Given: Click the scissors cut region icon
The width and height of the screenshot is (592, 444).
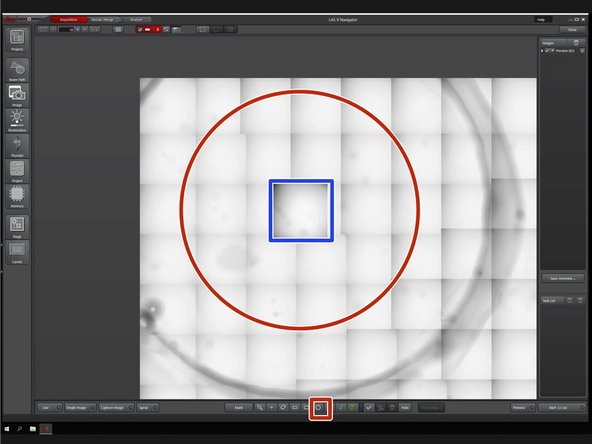Looking at the screenshot, I should (381, 407).
